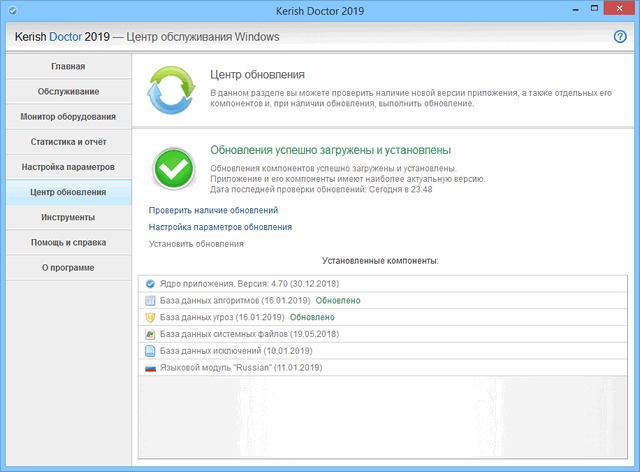640x472 pixels.
Task: Select the Инструменты sidebar item
Action: (67, 217)
